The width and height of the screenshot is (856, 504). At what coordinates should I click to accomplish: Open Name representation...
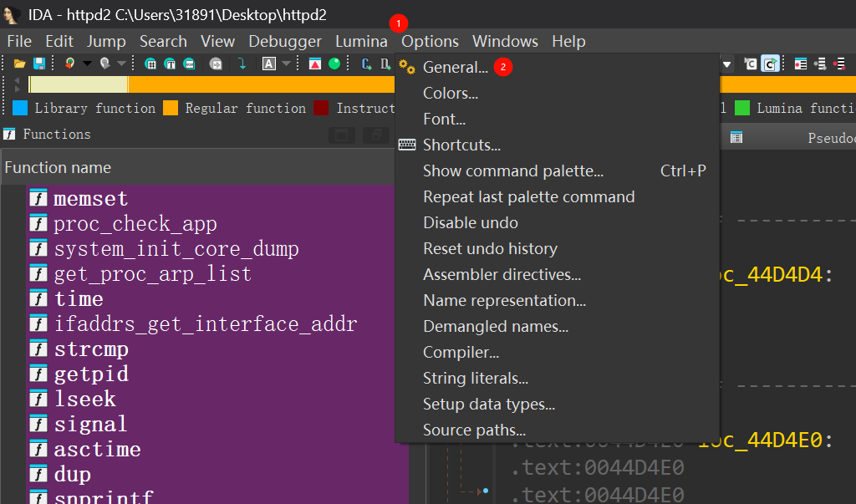click(558, 300)
